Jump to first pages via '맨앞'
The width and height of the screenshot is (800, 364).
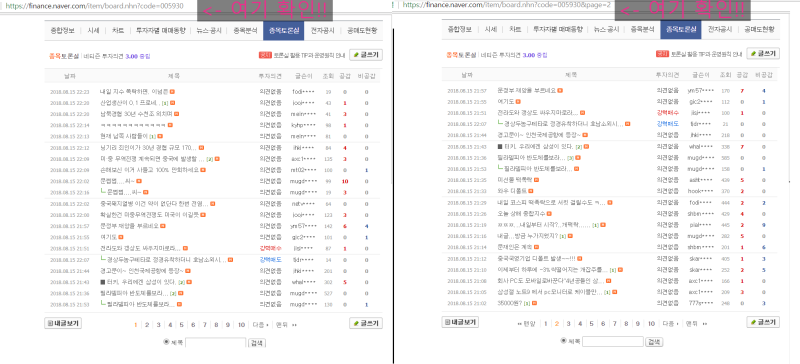point(526,324)
